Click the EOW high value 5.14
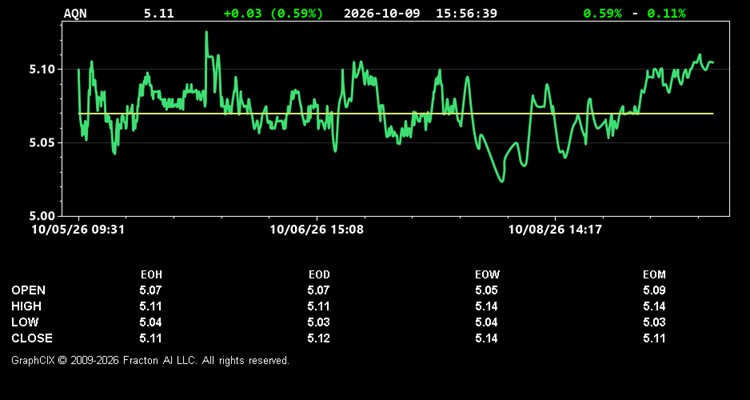This screenshot has height=400, width=750. tap(486, 306)
